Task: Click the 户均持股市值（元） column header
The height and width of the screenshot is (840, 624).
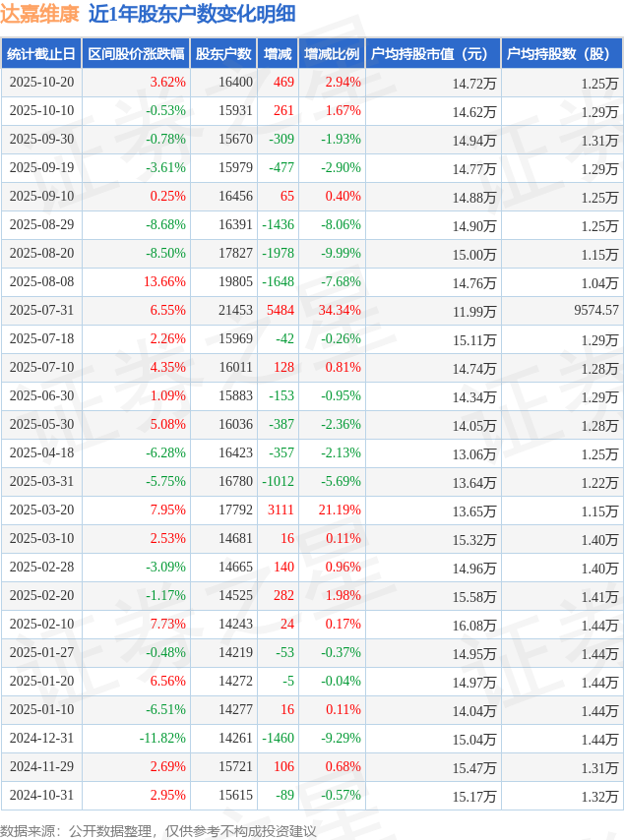Action: click(433, 53)
